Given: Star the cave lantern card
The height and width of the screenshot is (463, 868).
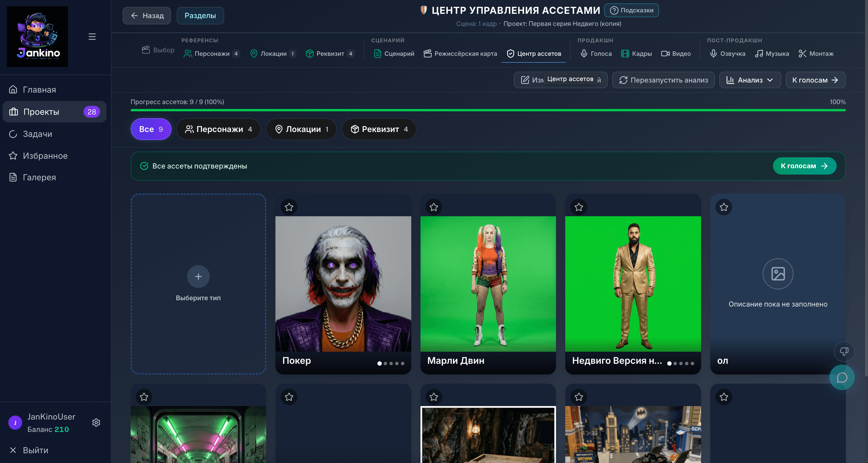Looking at the screenshot, I should (x=434, y=397).
